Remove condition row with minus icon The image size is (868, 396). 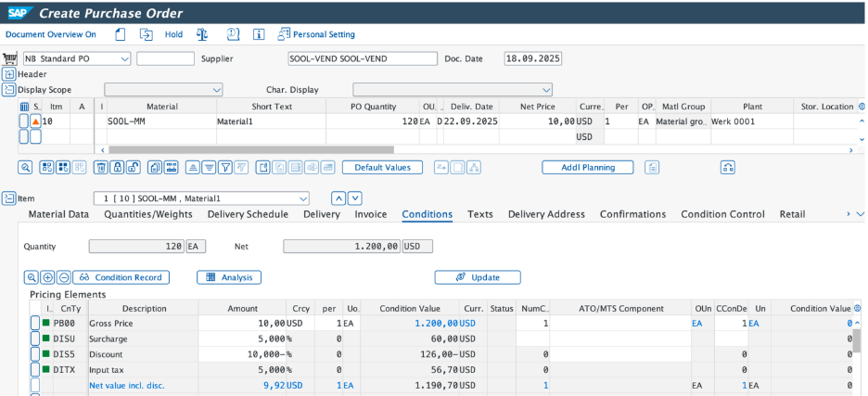[63, 277]
